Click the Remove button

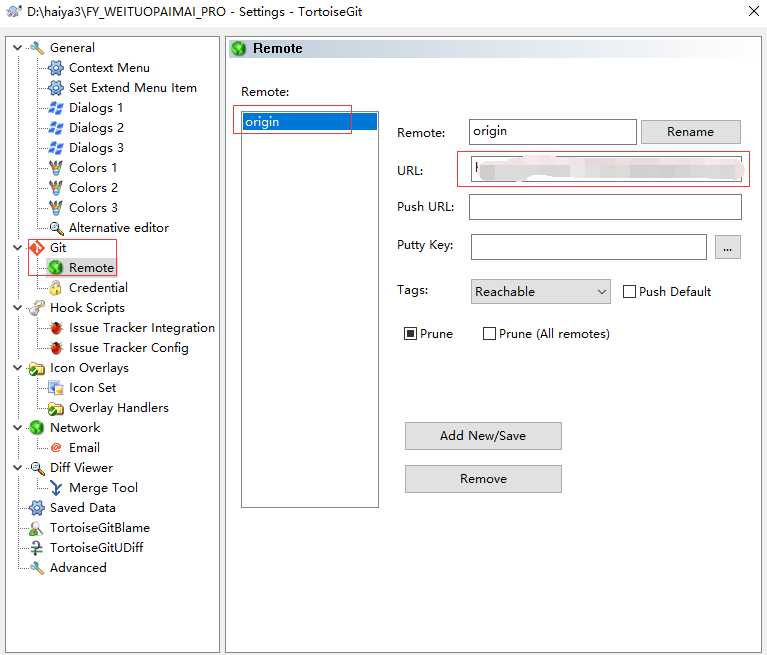pyautogui.click(x=483, y=479)
